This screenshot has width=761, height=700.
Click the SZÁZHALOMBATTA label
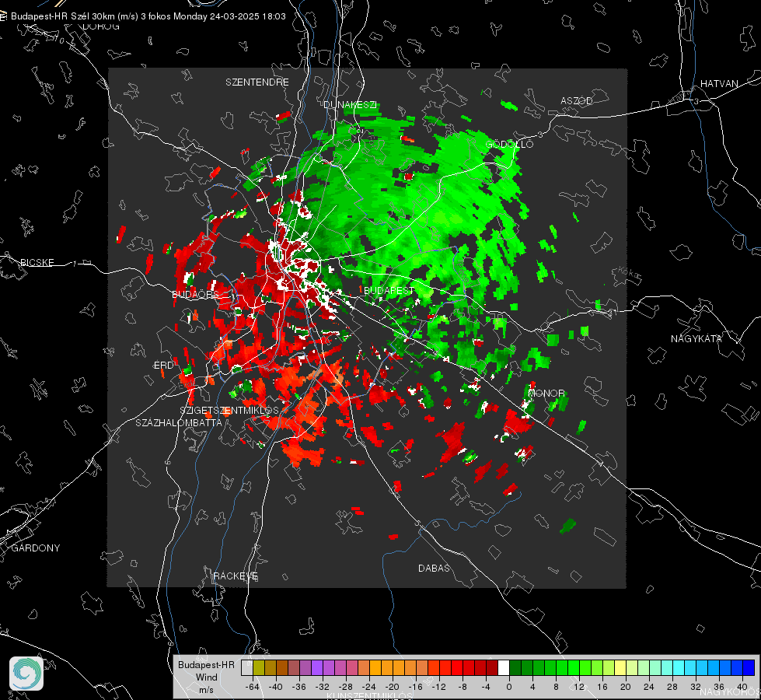[x=179, y=422]
